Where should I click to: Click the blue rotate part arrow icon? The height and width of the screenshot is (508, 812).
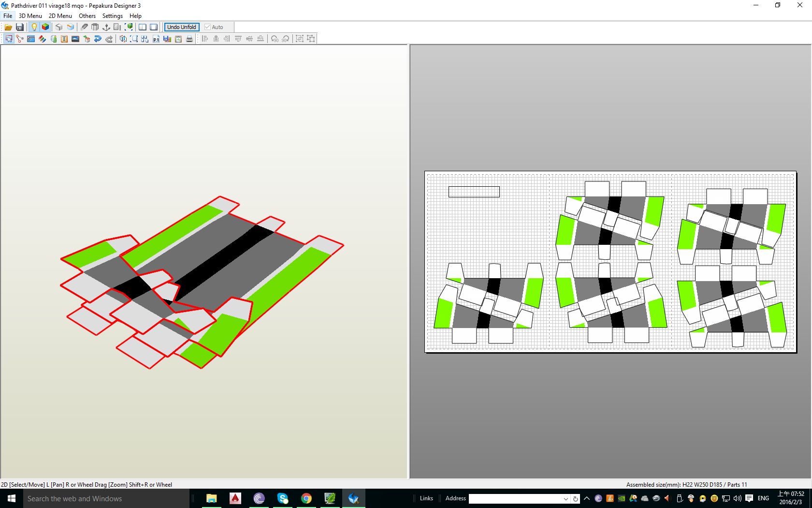click(98, 39)
